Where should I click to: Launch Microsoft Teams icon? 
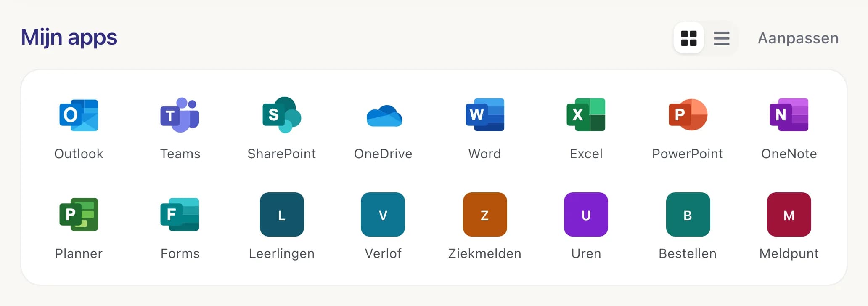pyautogui.click(x=180, y=115)
